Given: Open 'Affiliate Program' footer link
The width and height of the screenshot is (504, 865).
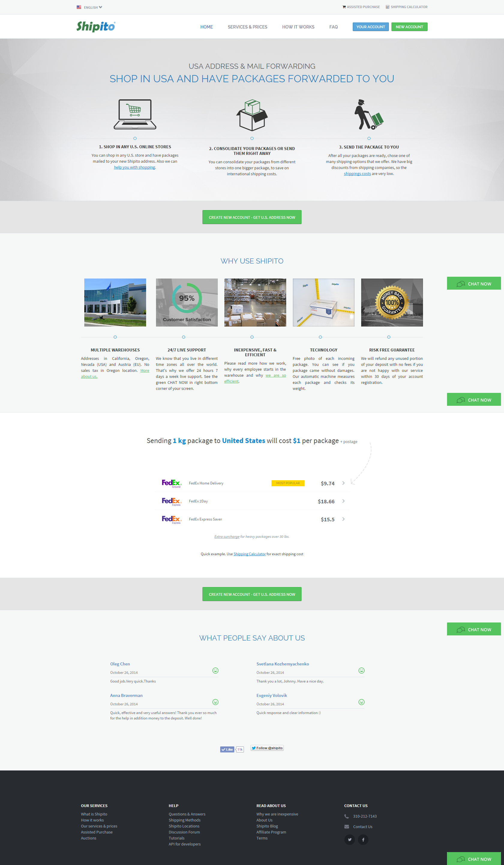Looking at the screenshot, I should (x=271, y=832).
